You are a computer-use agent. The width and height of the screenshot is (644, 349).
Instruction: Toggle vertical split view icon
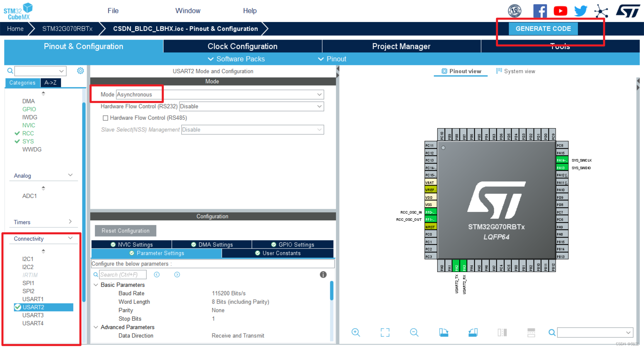pos(502,332)
